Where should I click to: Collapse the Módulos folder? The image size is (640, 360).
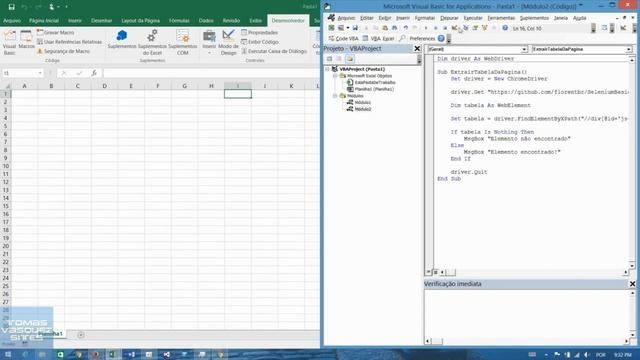335,96
